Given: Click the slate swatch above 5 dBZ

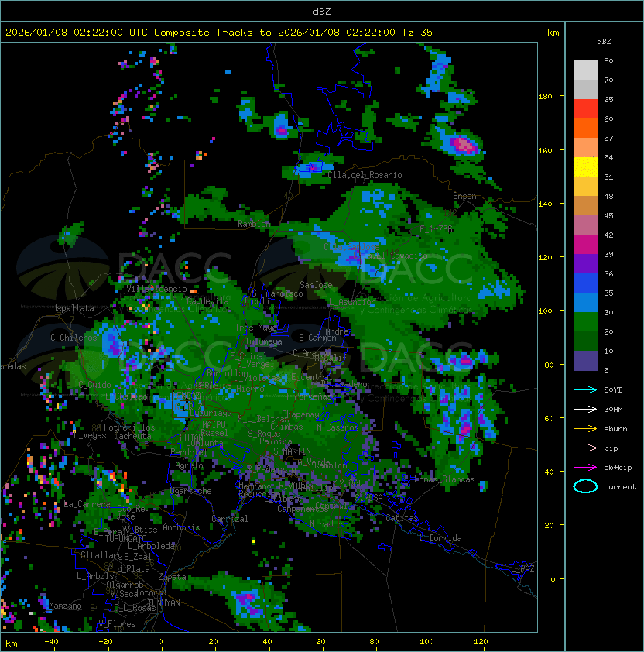Looking at the screenshot, I should (x=585, y=361).
